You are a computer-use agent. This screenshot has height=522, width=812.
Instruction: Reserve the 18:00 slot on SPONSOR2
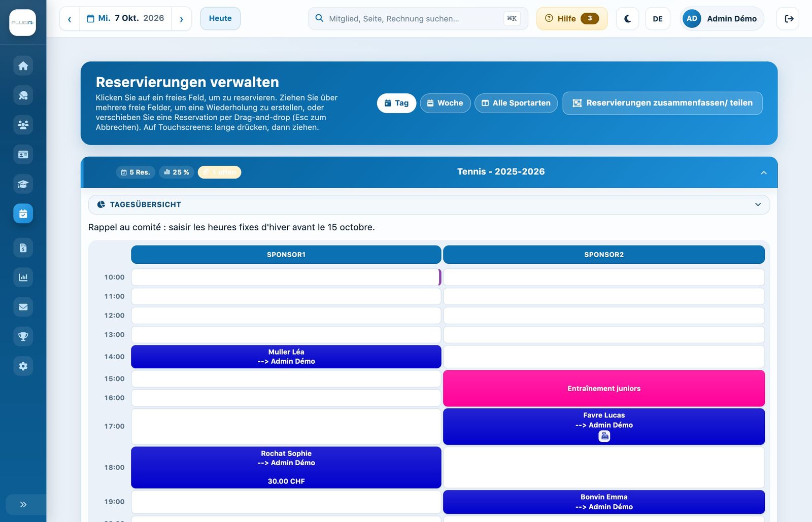604,467
